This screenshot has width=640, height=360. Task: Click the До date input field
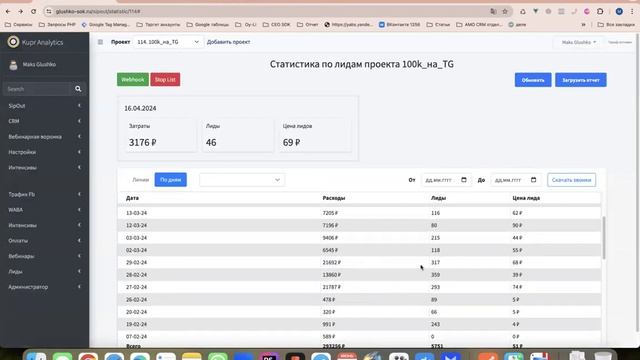click(x=516, y=180)
